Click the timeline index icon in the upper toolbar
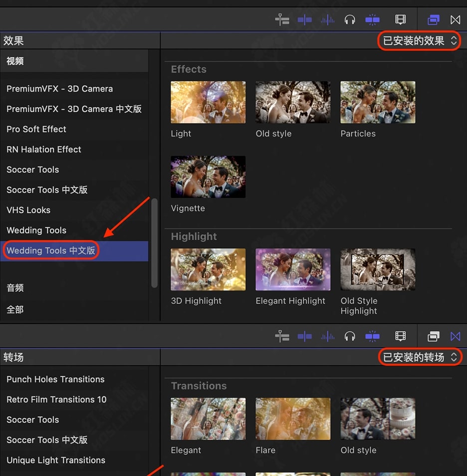467x476 pixels. click(282, 20)
